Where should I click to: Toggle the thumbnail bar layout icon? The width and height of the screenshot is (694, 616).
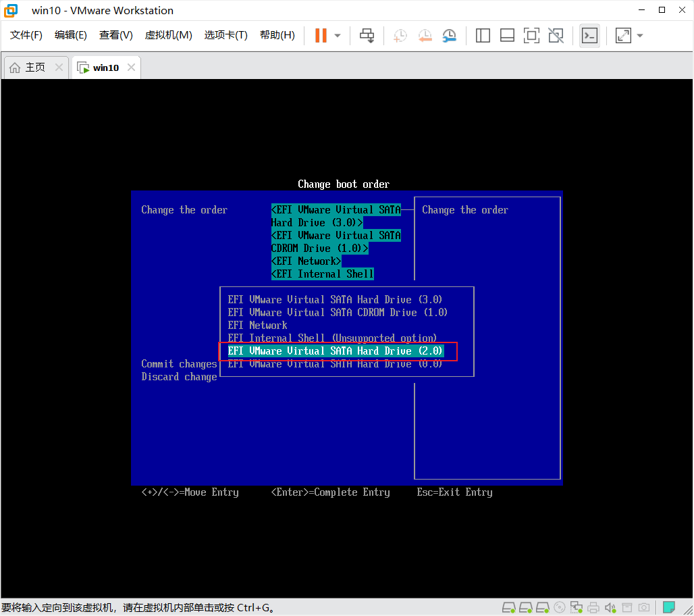507,35
